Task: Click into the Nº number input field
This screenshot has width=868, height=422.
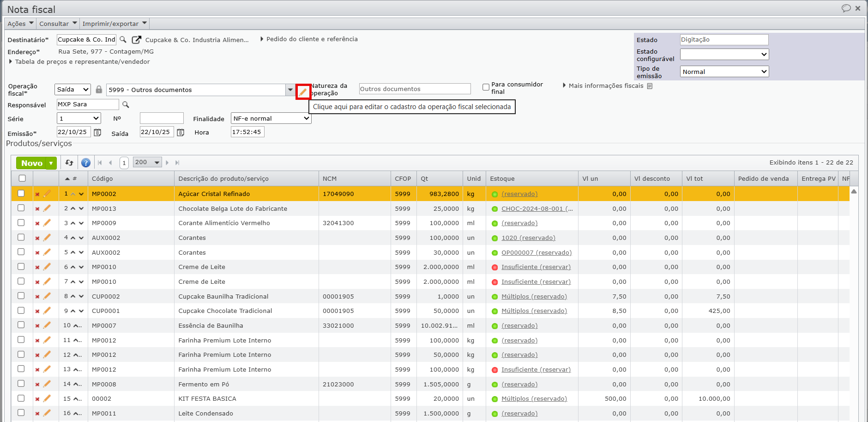Action: [162, 119]
